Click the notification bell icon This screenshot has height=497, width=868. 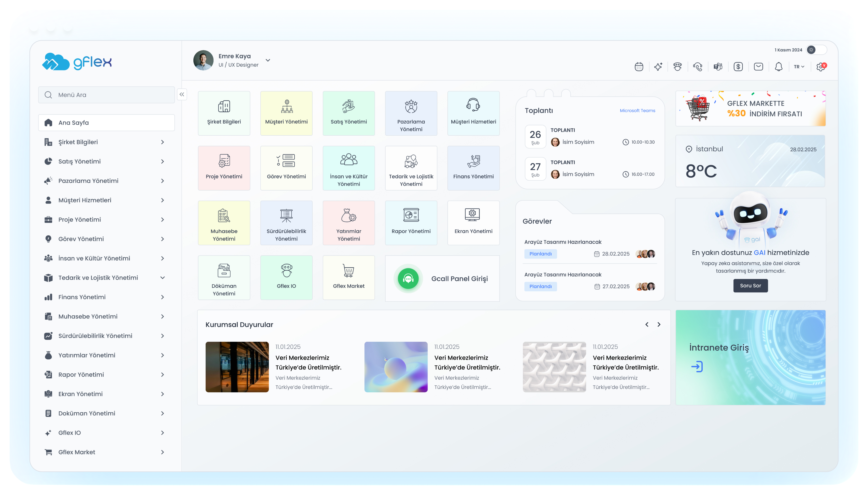pyautogui.click(x=778, y=67)
